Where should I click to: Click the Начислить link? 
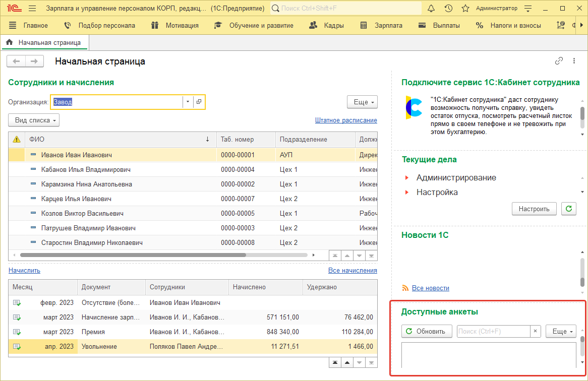tap(24, 271)
